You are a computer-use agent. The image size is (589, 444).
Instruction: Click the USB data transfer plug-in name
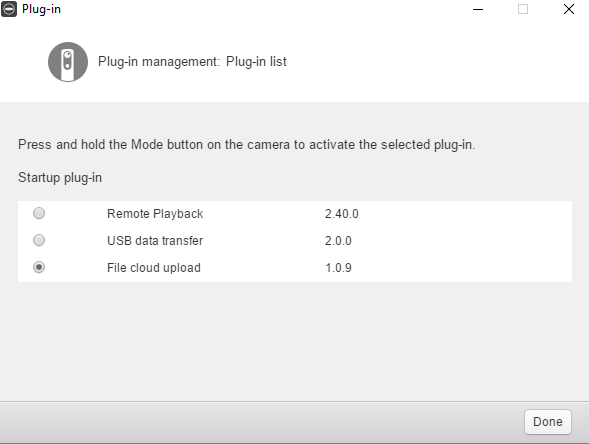click(155, 240)
